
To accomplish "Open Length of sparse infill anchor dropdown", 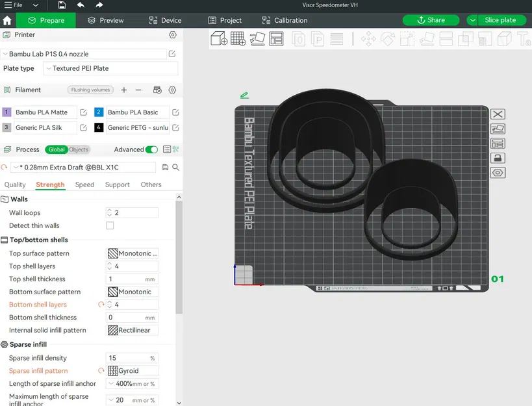I will coord(133,384).
